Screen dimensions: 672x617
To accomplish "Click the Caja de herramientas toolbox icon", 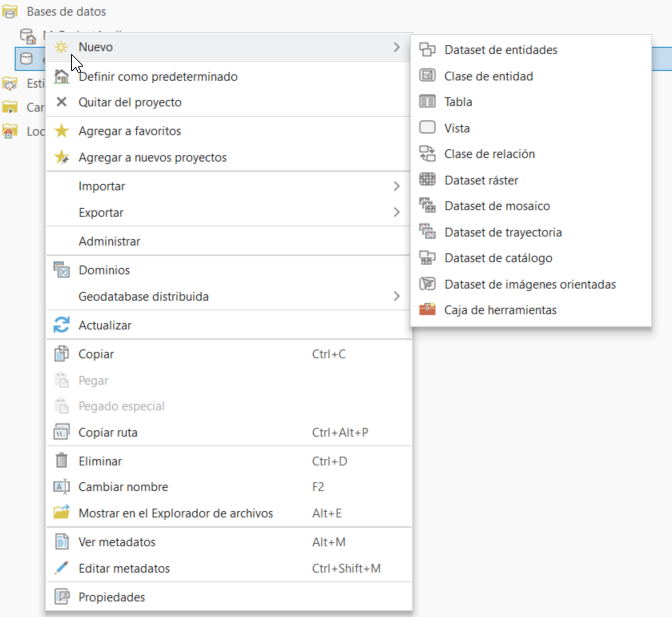I will point(427,310).
